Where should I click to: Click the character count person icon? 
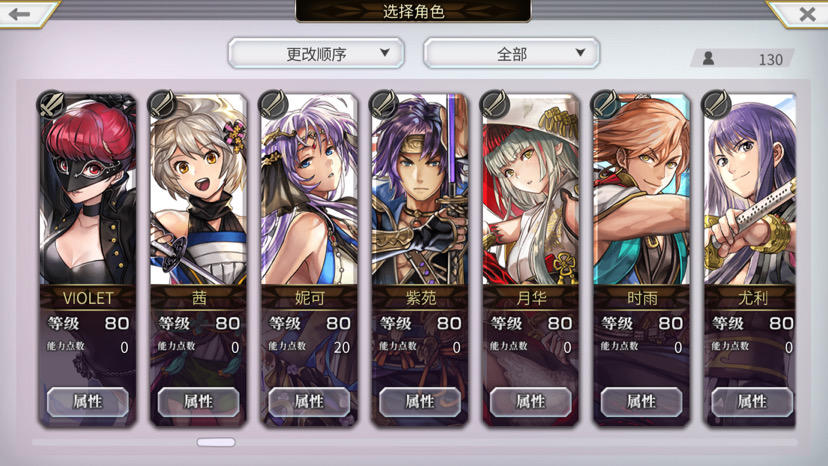click(709, 58)
